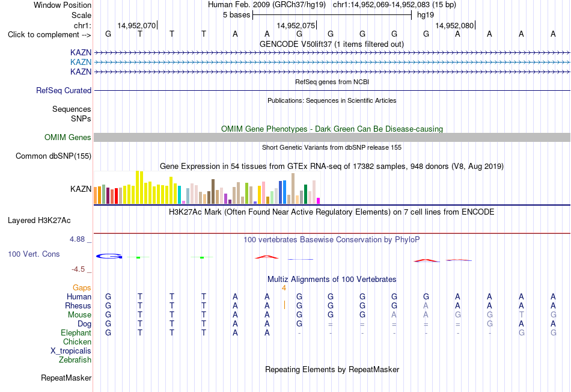The height and width of the screenshot is (392, 571).
Task: Click the KAZN label beside GTEx chart
Action: [x=81, y=189]
